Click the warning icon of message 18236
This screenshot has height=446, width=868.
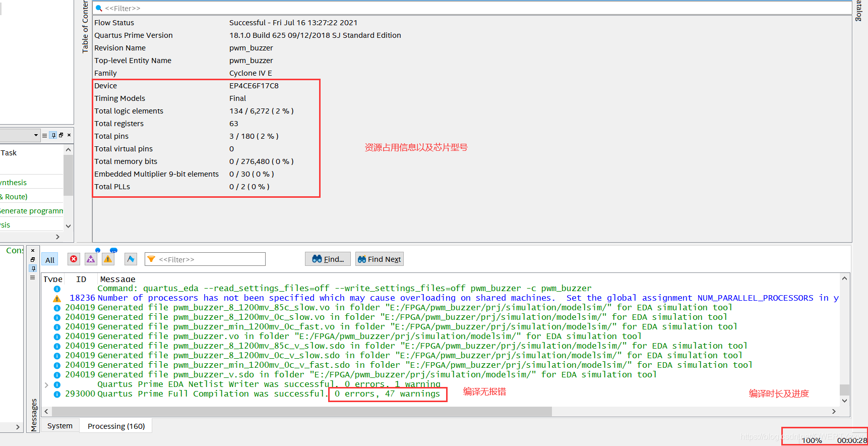click(57, 298)
